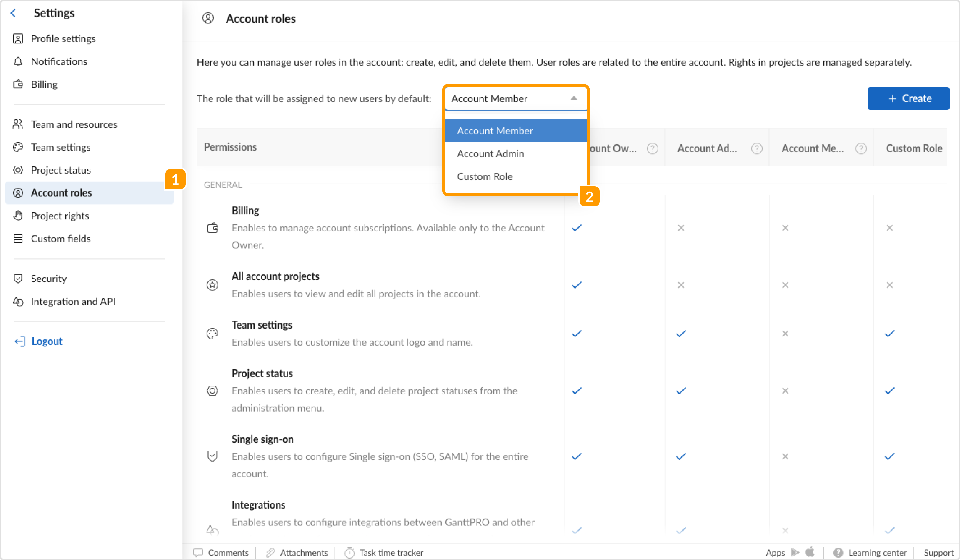
Task: Select the Billing wallet icon
Action: pos(18,84)
